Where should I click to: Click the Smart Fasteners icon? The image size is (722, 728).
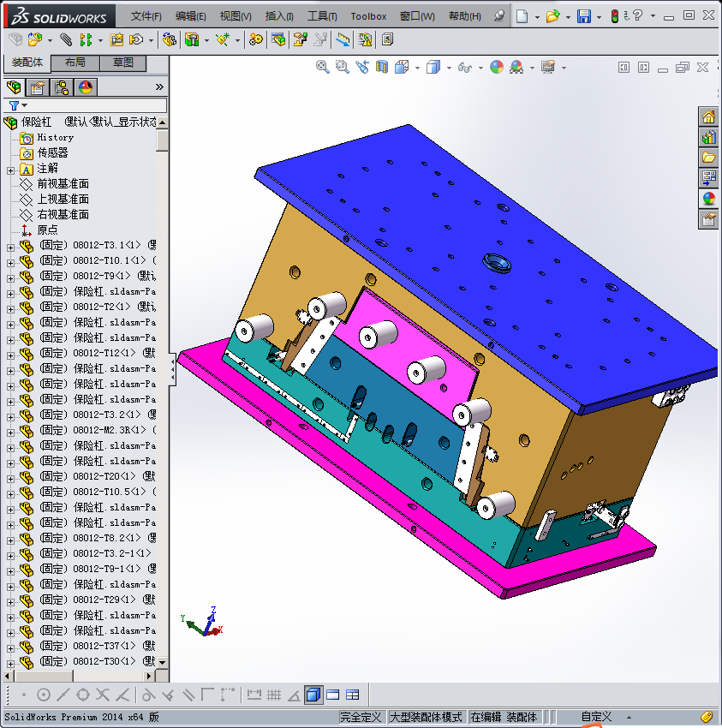116,39
